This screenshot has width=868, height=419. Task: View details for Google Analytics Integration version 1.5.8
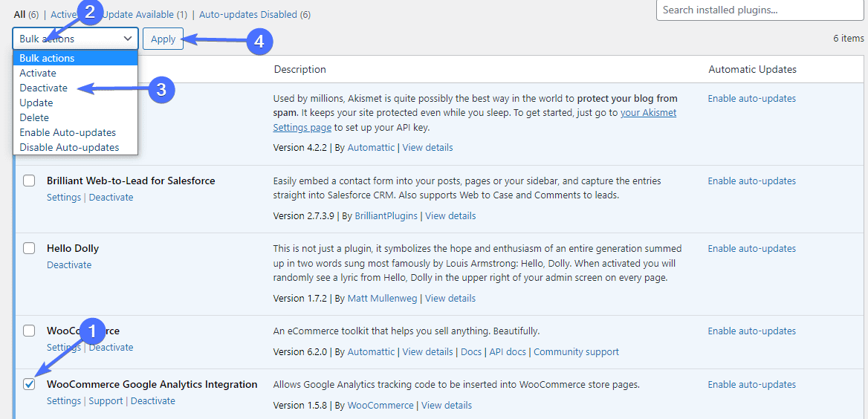[x=447, y=405]
